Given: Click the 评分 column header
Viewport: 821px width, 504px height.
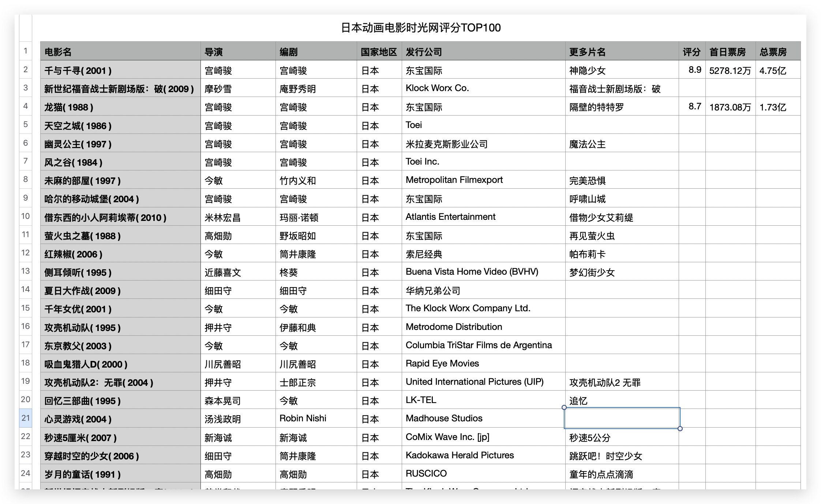Looking at the screenshot, I should 692,52.
